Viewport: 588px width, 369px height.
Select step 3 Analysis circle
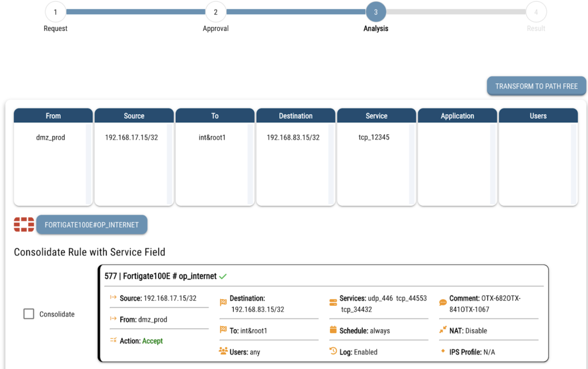click(x=376, y=11)
